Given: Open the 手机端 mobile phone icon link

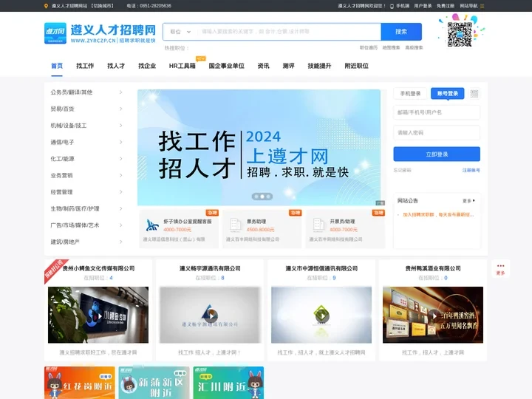Looking at the screenshot, I should click(x=392, y=6).
